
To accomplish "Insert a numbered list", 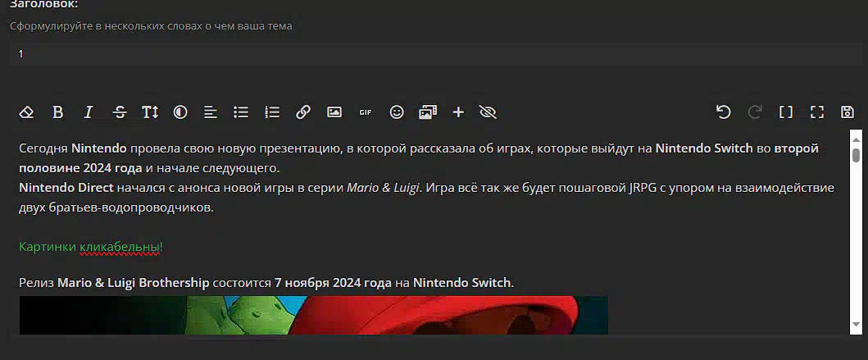I will click(x=272, y=112).
